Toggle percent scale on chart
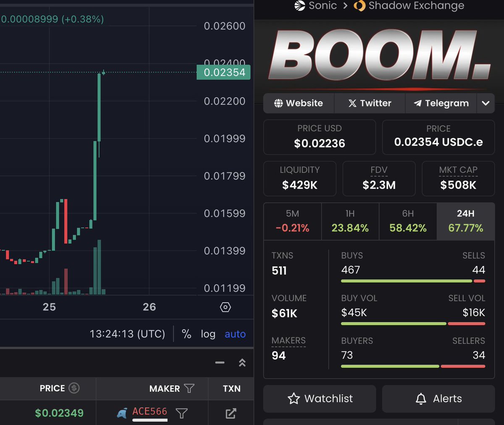 point(186,334)
